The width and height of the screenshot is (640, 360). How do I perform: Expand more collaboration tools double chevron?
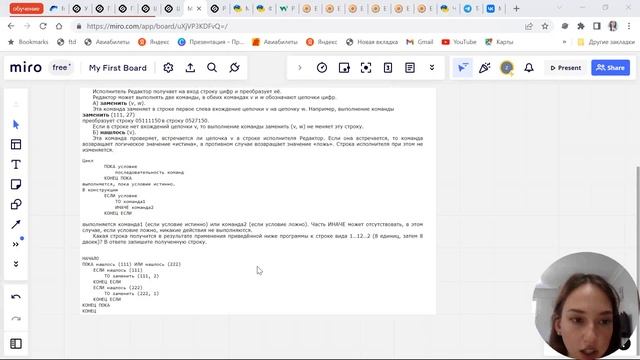432,68
